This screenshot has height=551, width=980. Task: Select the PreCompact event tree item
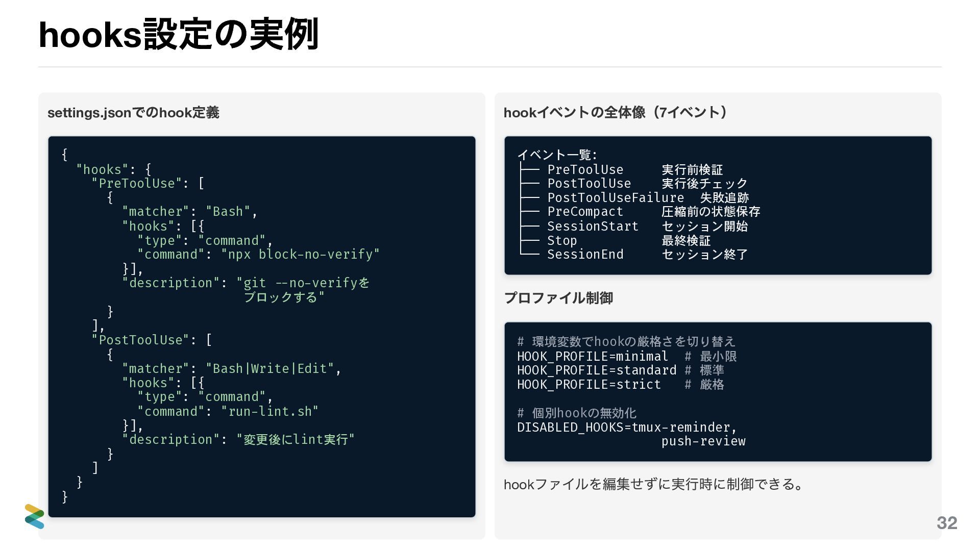(x=585, y=212)
